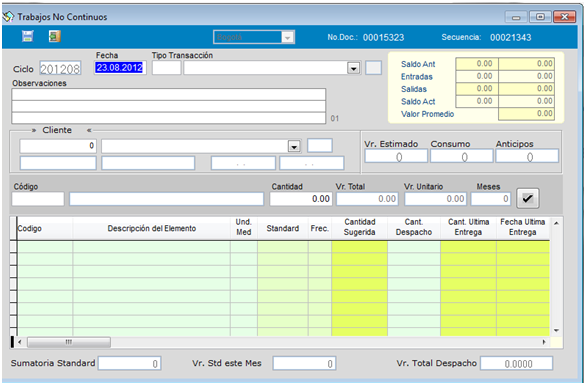
Task: Click the Frec. column header
Action: (320, 228)
